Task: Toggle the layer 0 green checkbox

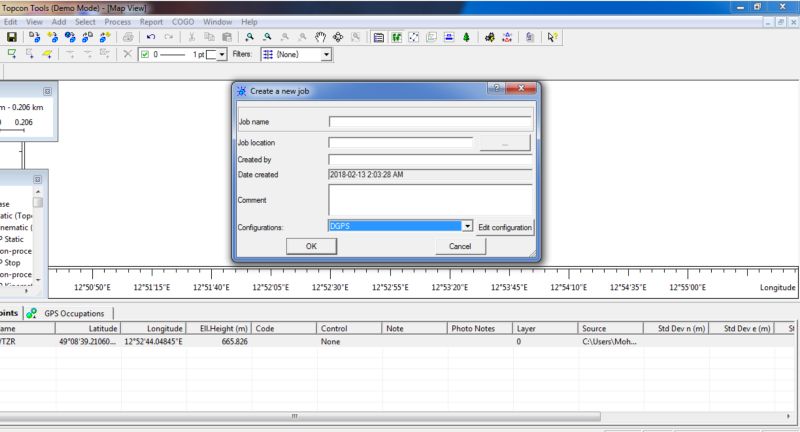Action: (x=145, y=54)
